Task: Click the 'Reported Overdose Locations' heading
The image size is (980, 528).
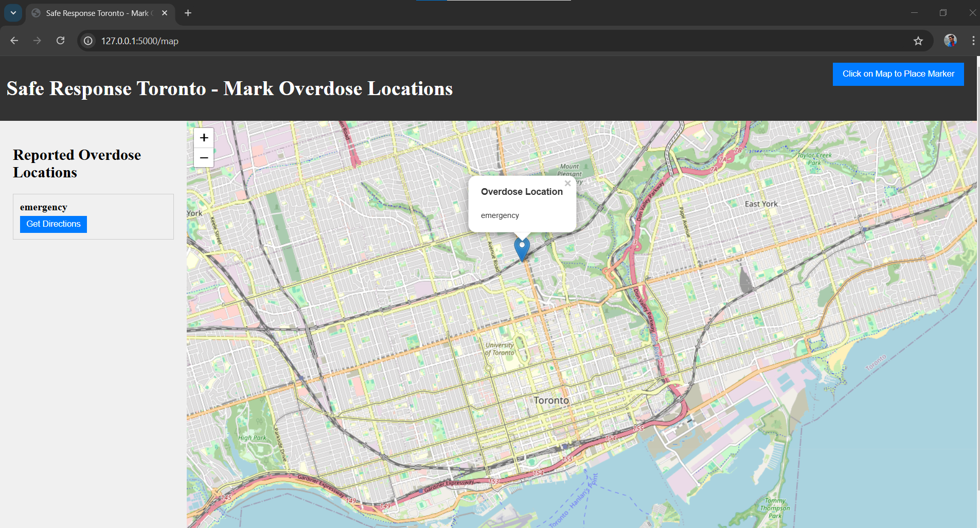Action: click(x=77, y=163)
